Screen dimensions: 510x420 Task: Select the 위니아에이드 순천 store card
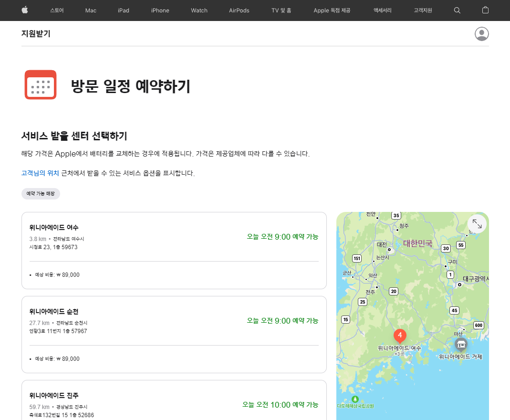click(174, 335)
